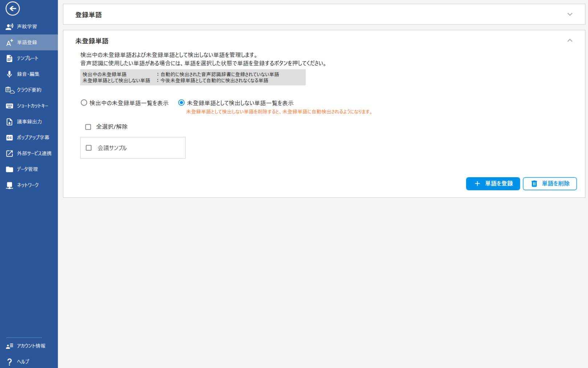Collapse the 未登録単語 section chevron

coord(569,41)
